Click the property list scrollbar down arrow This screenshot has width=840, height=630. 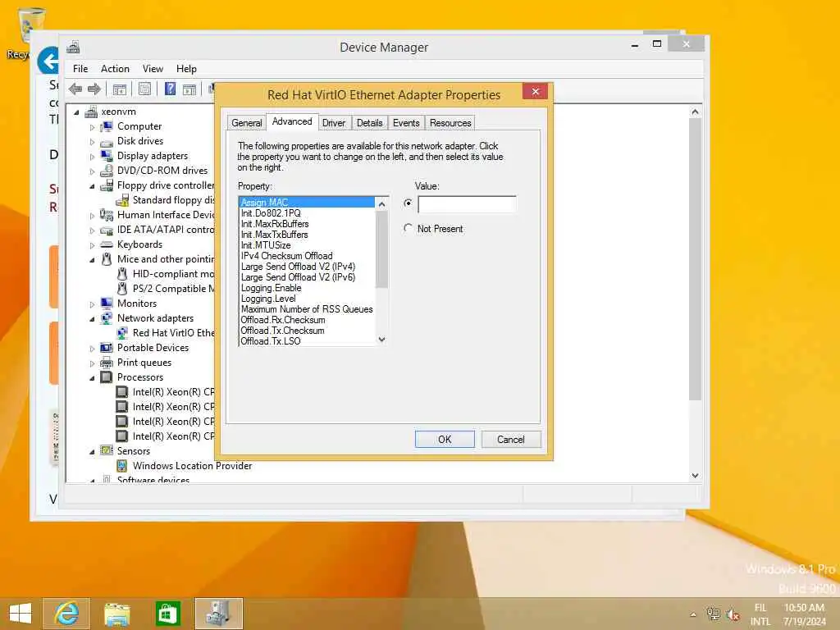pos(381,339)
